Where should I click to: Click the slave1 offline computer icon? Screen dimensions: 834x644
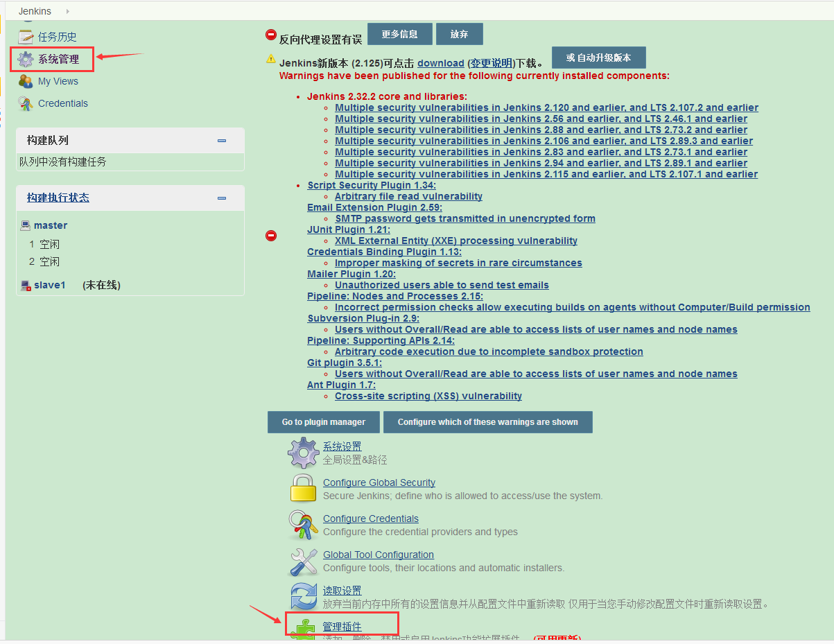click(x=26, y=285)
